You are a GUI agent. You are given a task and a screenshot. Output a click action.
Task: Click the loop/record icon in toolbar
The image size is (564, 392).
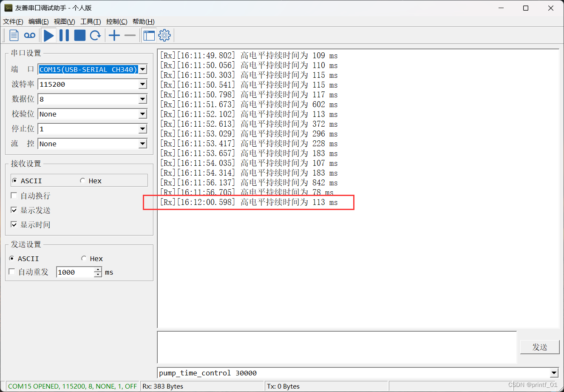click(30, 35)
